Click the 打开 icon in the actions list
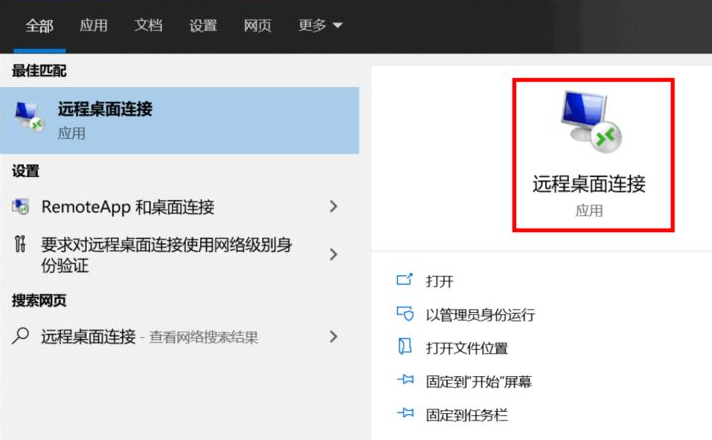Viewport: 712px width, 440px height. (x=405, y=281)
